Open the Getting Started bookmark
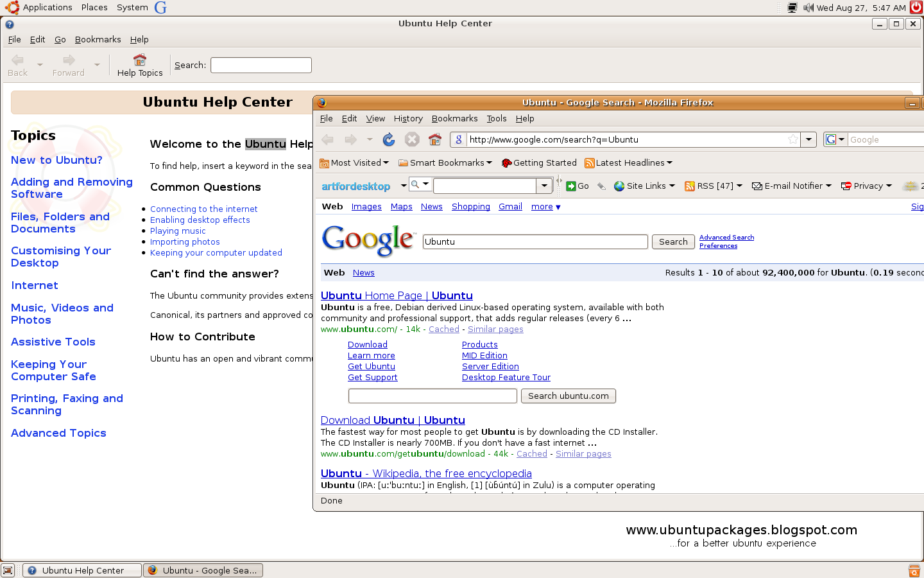 click(x=539, y=162)
